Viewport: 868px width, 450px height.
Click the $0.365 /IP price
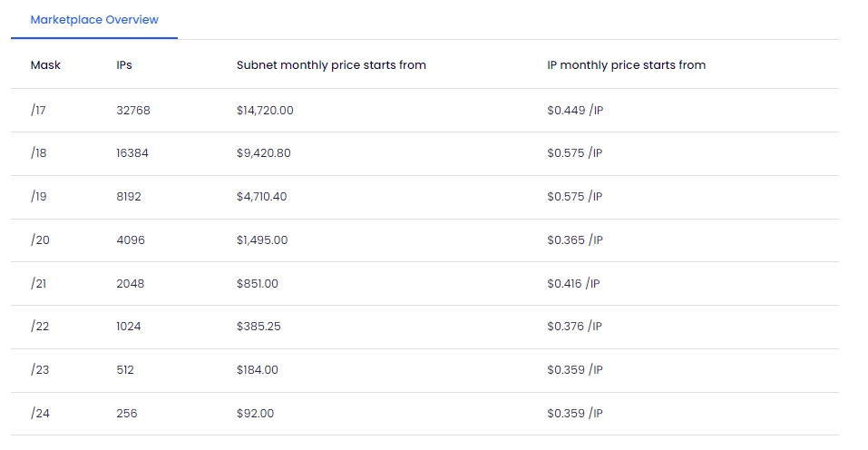pos(575,240)
